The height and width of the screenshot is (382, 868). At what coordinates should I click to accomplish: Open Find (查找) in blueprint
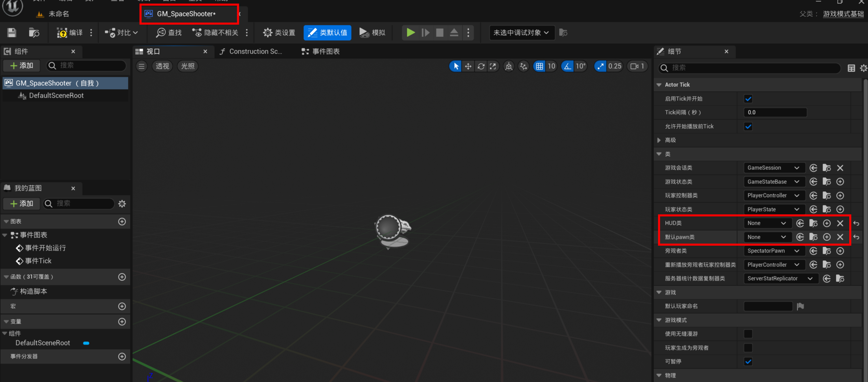[x=169, y=32]
